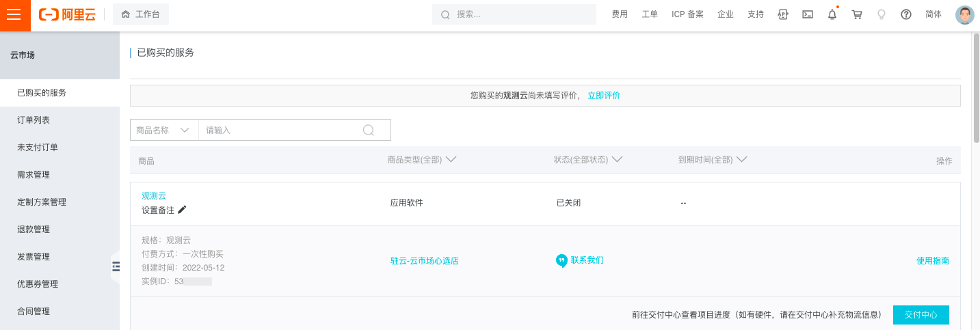Click the 联系我们 chat icon

[561, 260]
